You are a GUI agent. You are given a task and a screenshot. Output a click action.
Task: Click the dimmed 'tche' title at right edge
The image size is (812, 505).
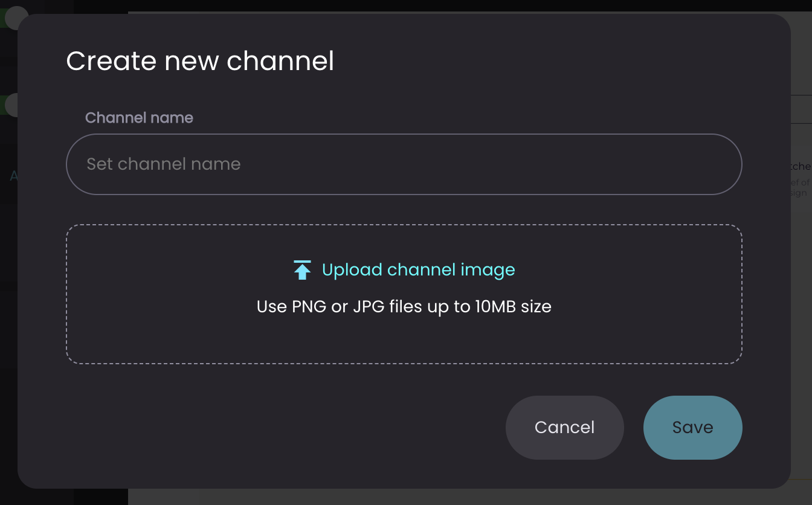(x=801, y=166)
